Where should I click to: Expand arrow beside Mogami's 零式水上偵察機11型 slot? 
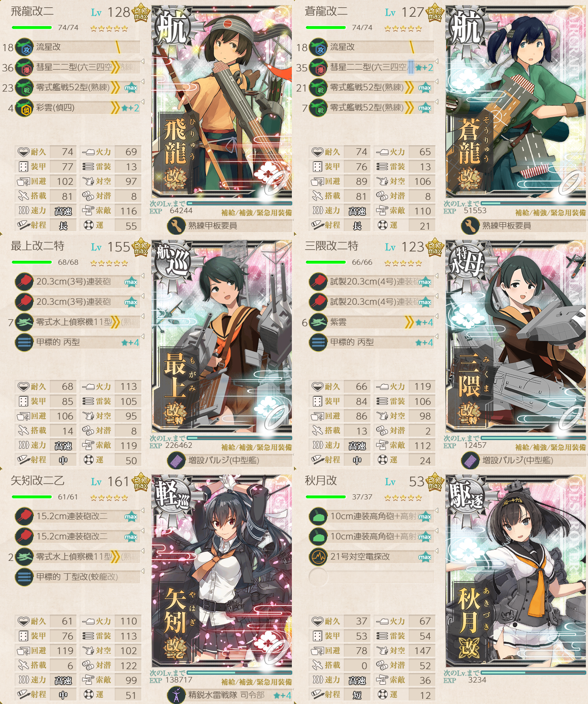click(x=142, y=316)
